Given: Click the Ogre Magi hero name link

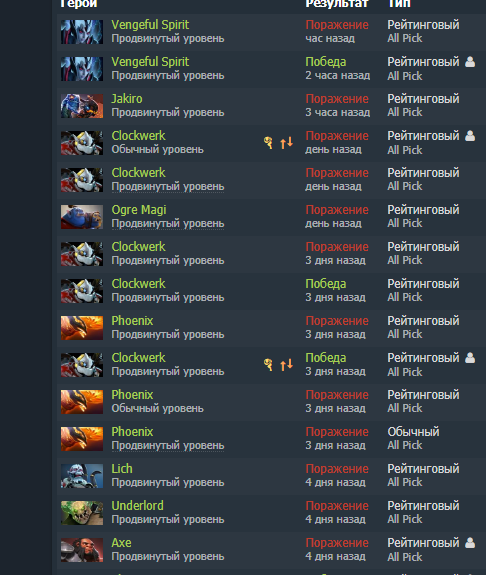Looking at the screenshot, I should 139,210.
